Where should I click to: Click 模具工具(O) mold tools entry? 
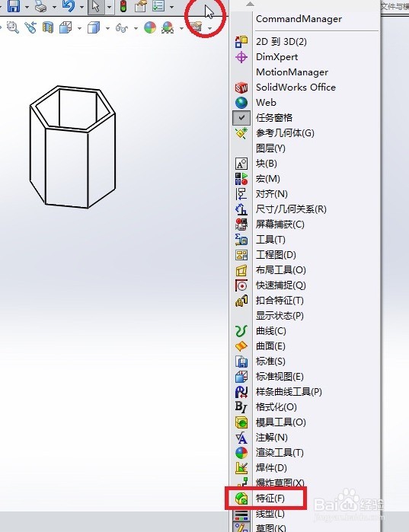click(305, 422)
